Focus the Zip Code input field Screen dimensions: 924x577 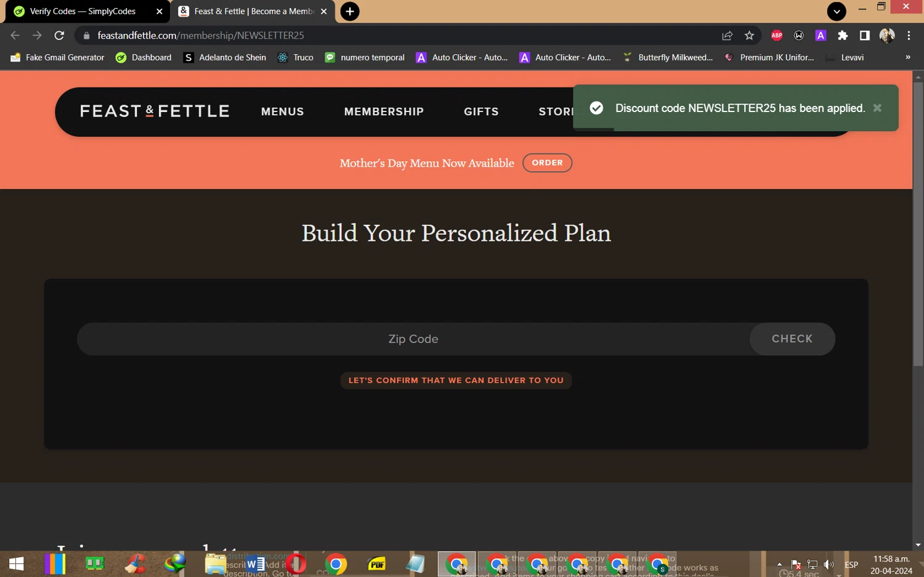413,339
